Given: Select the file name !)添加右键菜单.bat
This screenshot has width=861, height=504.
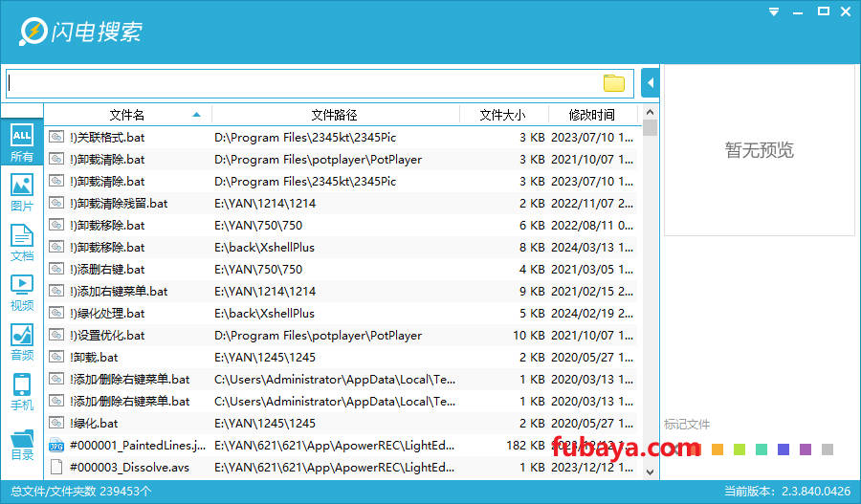Looking at the screenshot, I should 119,291.
